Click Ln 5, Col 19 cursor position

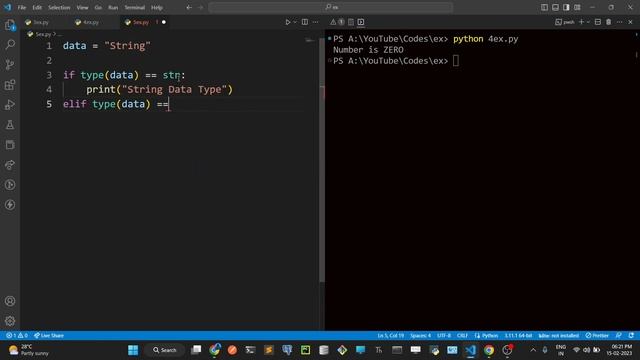[391, 336]
